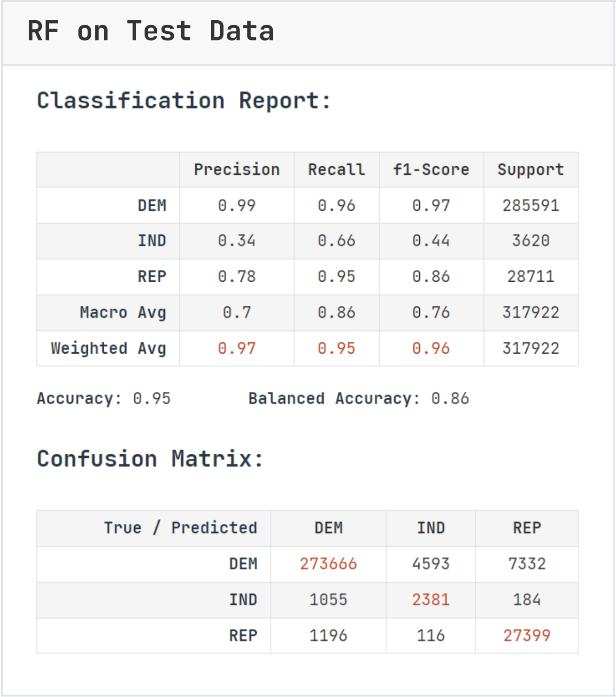
Task: Click the "Confusion Matrix:" heading
Action: (150, 458)
